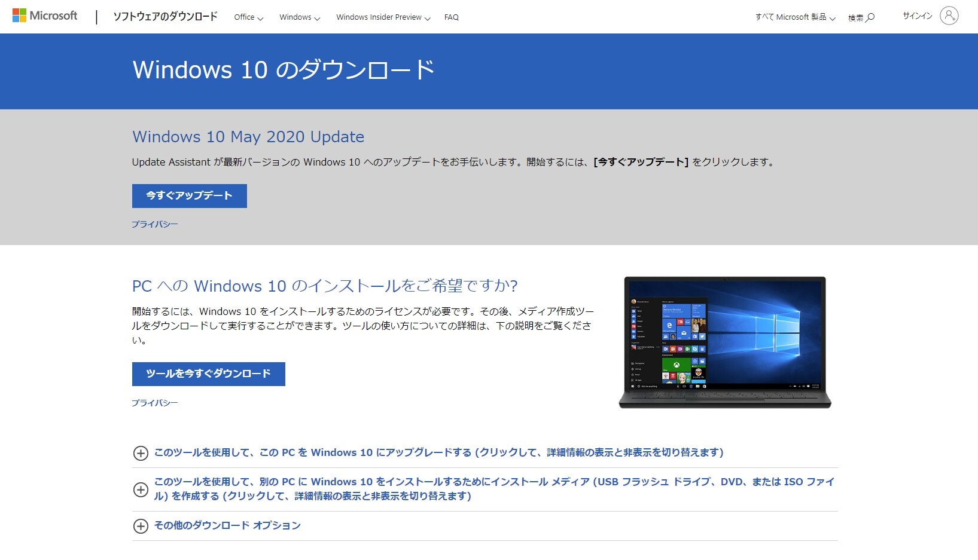This screenshot has width=978, height=560.
Task: Open Windows Insider Preview dropdown
Action: pos(383,17)
